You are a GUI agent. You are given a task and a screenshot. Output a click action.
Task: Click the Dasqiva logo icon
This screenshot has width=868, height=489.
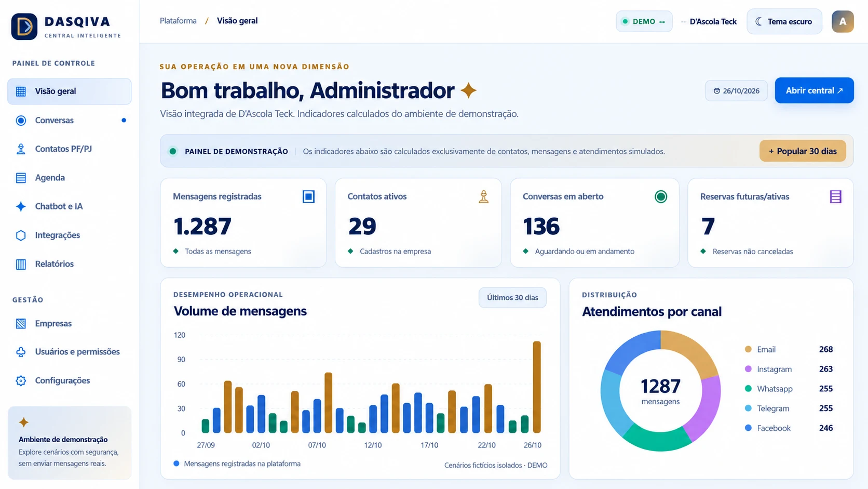[24, 27]
